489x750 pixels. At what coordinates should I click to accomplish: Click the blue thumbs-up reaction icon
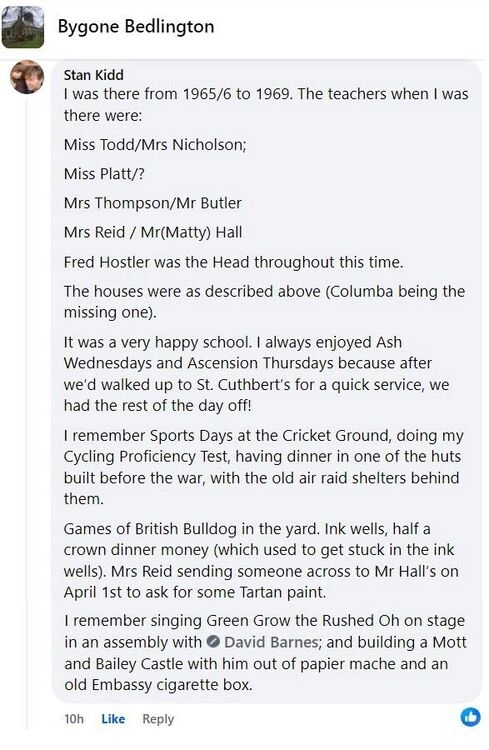[470, 717]
